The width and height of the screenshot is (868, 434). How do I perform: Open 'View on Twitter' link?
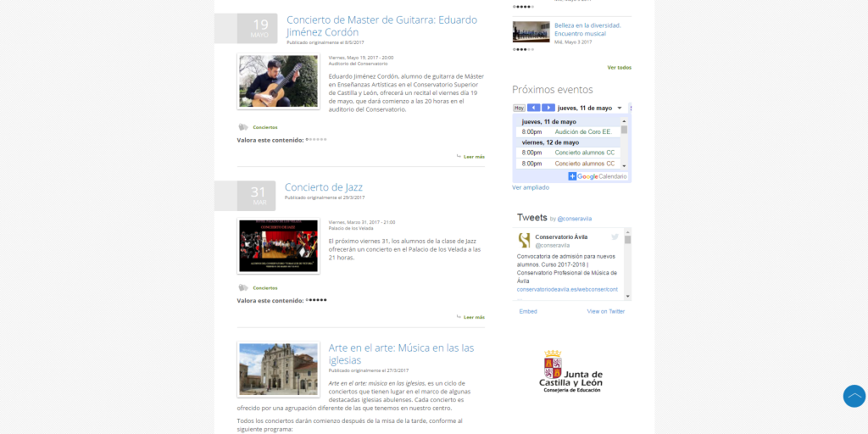tap(605, 311)
